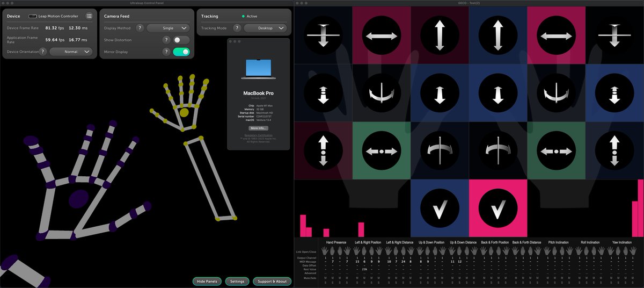Open help for Display Method
This screenshot has height=288, width=644.
140,28
